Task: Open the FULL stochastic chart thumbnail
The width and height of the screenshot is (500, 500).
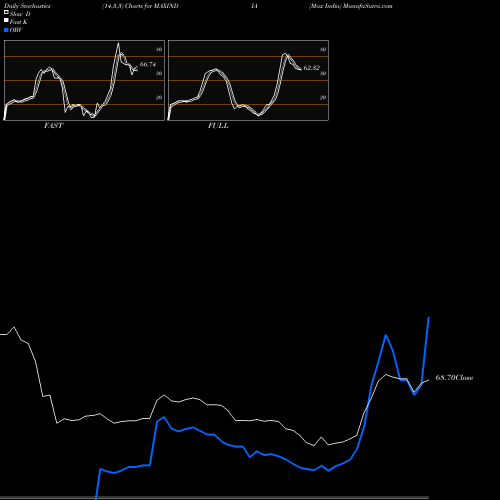Action: (x=248, y=80)
